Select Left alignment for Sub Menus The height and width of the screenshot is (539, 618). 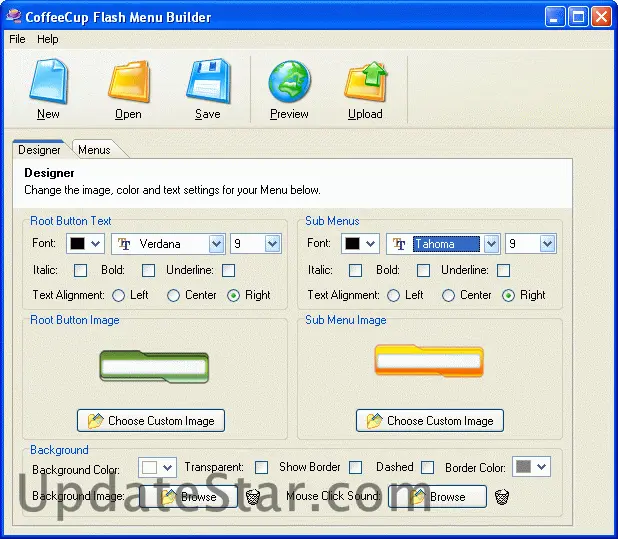tap(393, 296)
